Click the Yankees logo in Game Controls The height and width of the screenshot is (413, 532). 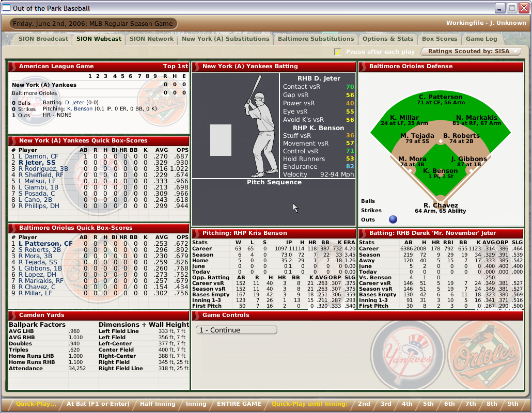click(x=408, y=355)
